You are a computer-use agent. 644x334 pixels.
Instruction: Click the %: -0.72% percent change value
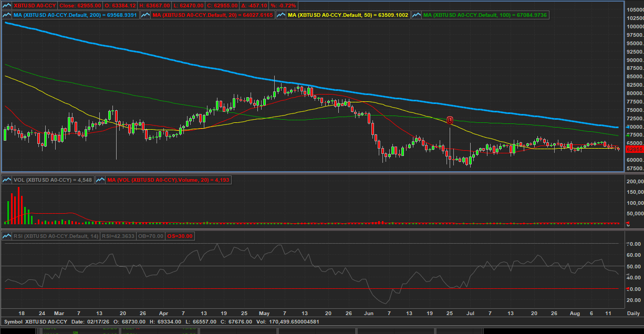point(284,5)
